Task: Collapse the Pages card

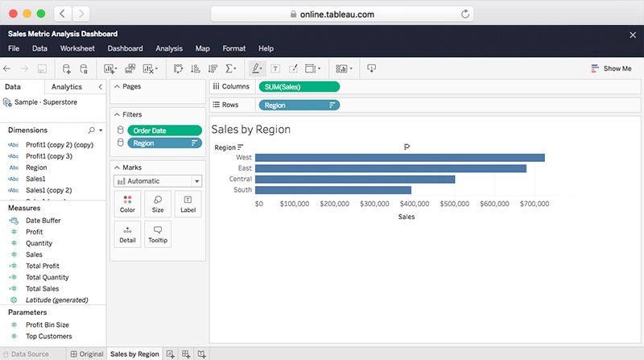Action: tap(117, 86)
